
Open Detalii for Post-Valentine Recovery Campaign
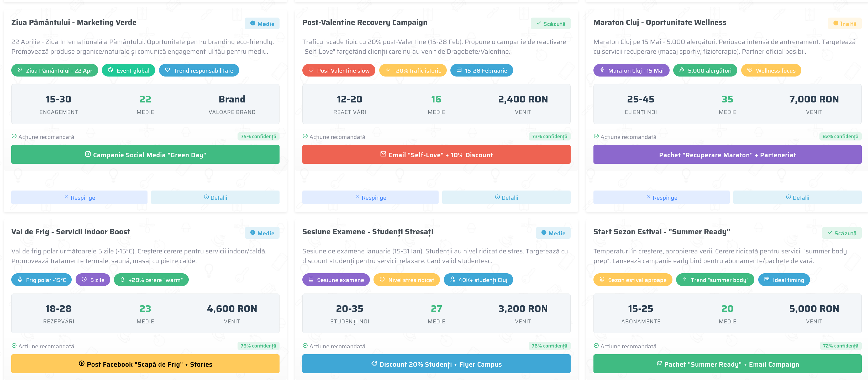point(506,198)
